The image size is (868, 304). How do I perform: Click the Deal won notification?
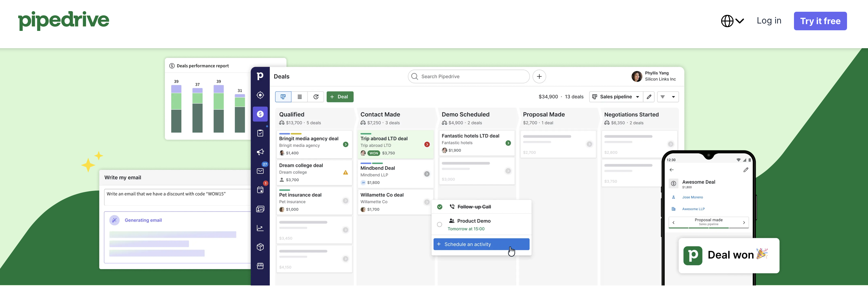(x=729, y=255)
